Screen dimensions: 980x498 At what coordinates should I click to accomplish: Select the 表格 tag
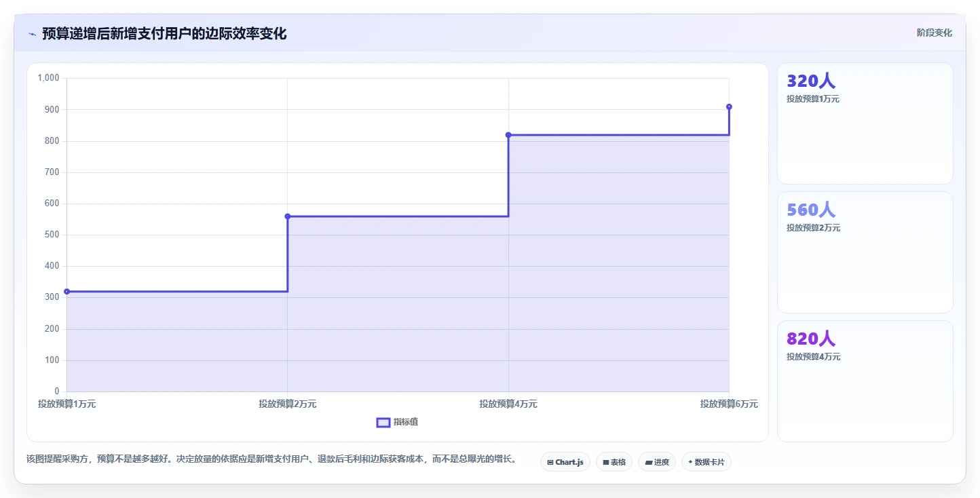click(614, 462)
